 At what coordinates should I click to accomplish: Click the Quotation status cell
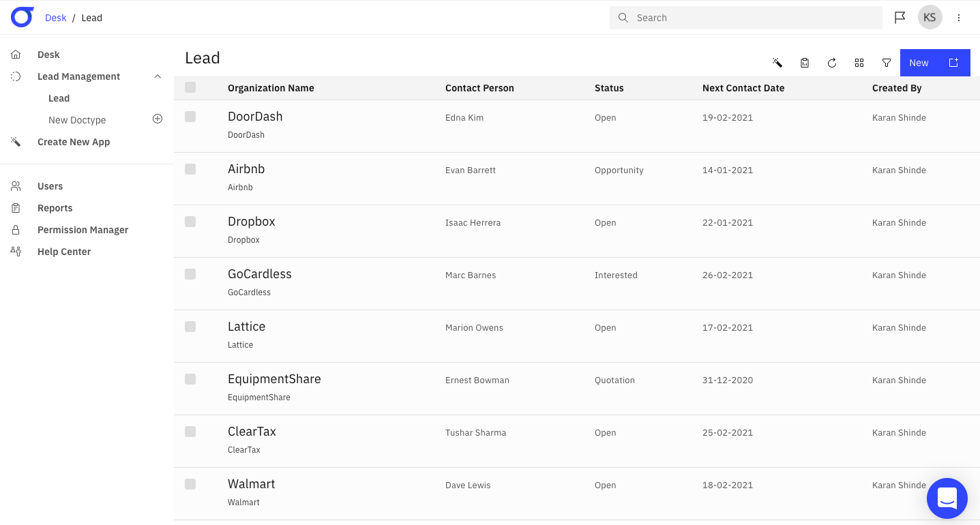[614, 380]
